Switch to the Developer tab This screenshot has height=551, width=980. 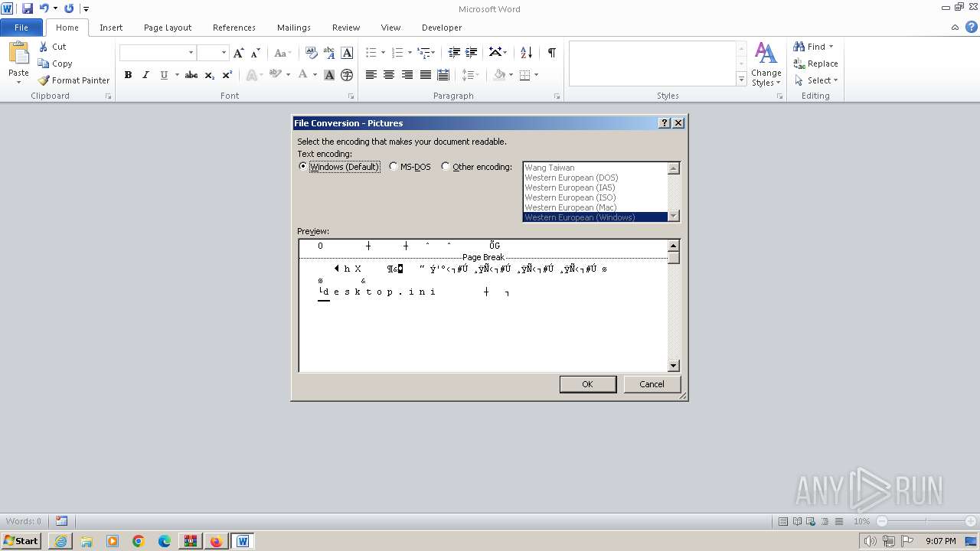(x=442, y=28)
